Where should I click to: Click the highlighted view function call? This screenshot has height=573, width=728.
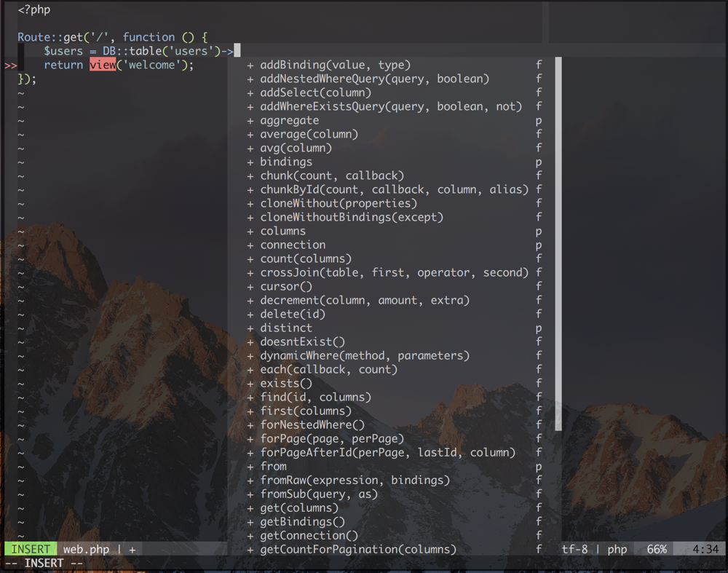(103, 65)
